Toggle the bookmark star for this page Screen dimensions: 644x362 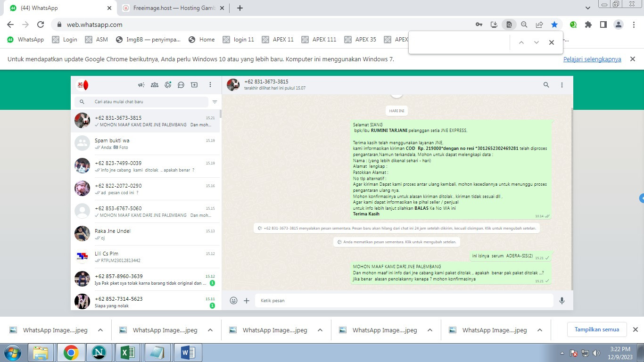(x=554, y=25)
